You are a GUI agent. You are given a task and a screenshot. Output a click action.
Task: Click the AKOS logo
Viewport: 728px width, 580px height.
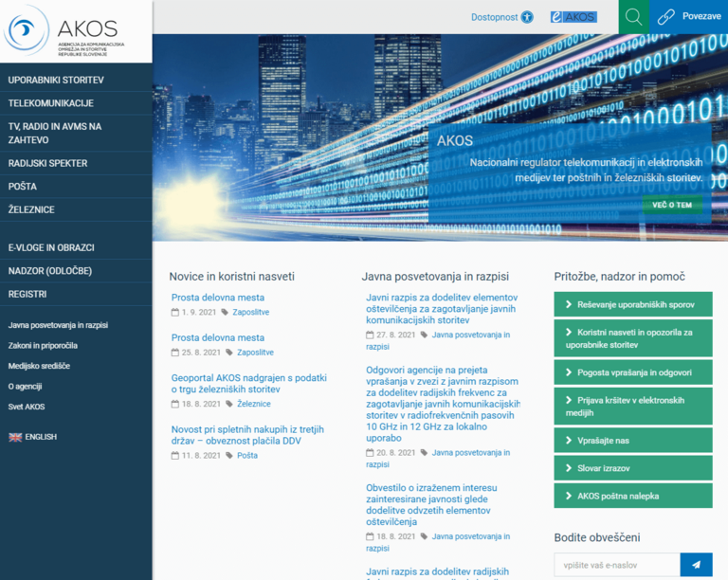[64, 30]
